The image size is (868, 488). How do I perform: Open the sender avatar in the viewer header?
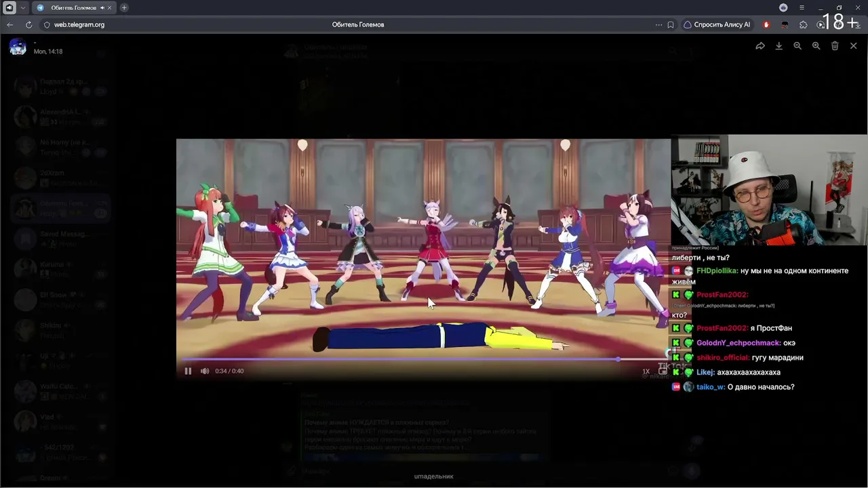(x=18, y=47)
